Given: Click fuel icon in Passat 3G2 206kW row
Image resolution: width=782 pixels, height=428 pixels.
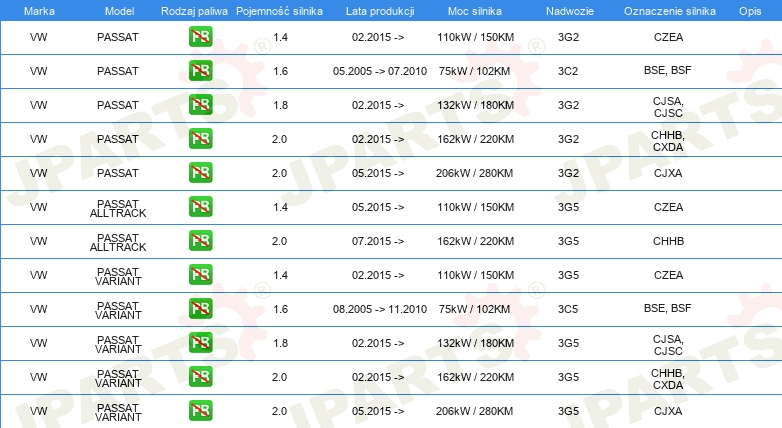Looking at the screenshot, I should pos(200,173).
